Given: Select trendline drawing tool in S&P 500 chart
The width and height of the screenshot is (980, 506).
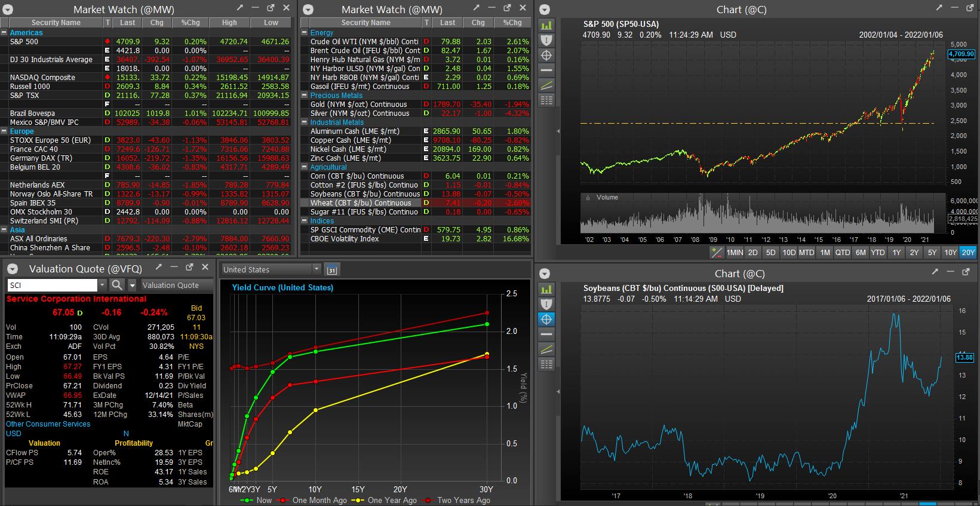Looking at the screenshot, I should 546,85.
